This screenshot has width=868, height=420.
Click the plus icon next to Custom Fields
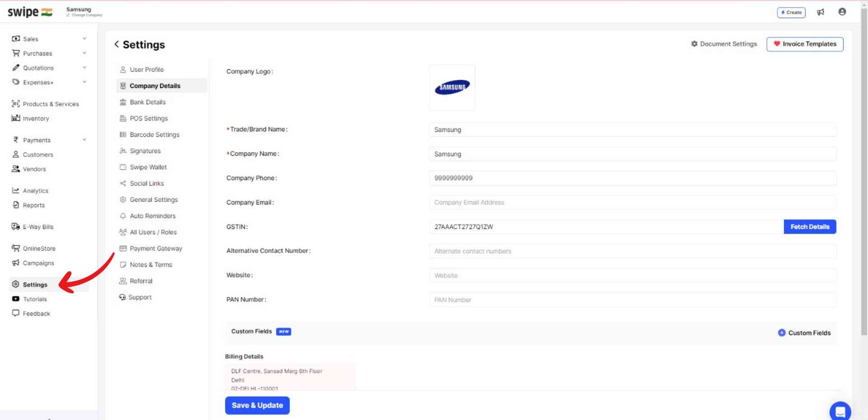coord(782,333)
